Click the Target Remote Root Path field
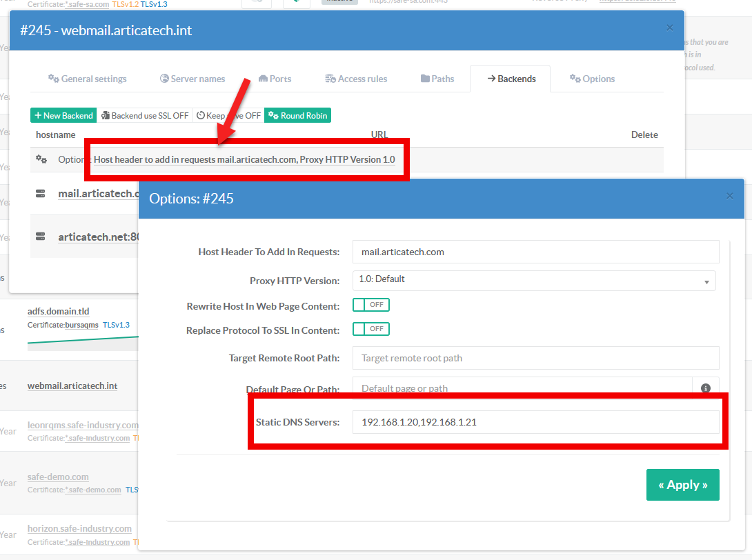The width and height of the screenshot is (752, 560). [535, 358]
